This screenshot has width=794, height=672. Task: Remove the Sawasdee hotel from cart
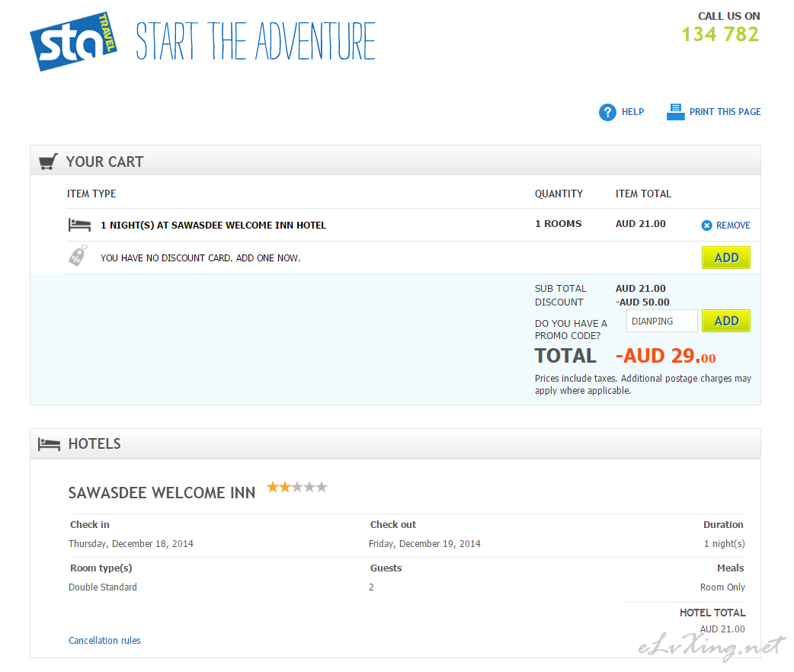(733, 226)
